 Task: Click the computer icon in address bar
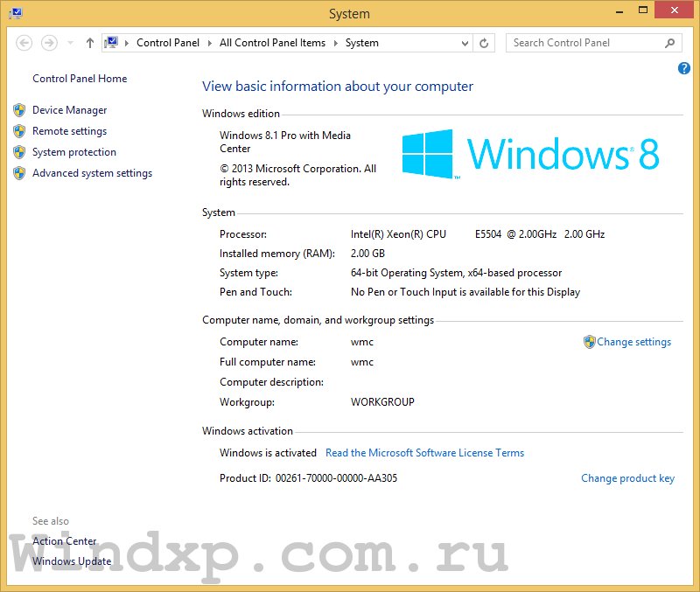tap(111, 43)
